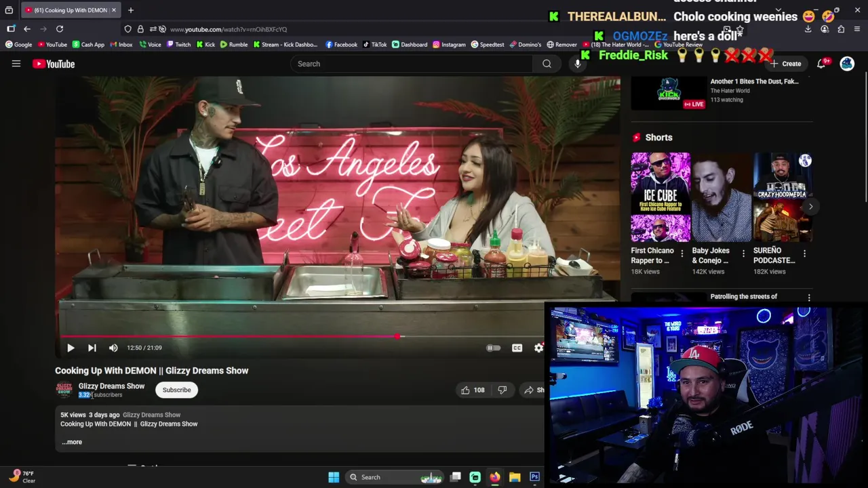Open Task View on the taskbar
The height and width of the screenshot is (488, 868).
(456, 477)
